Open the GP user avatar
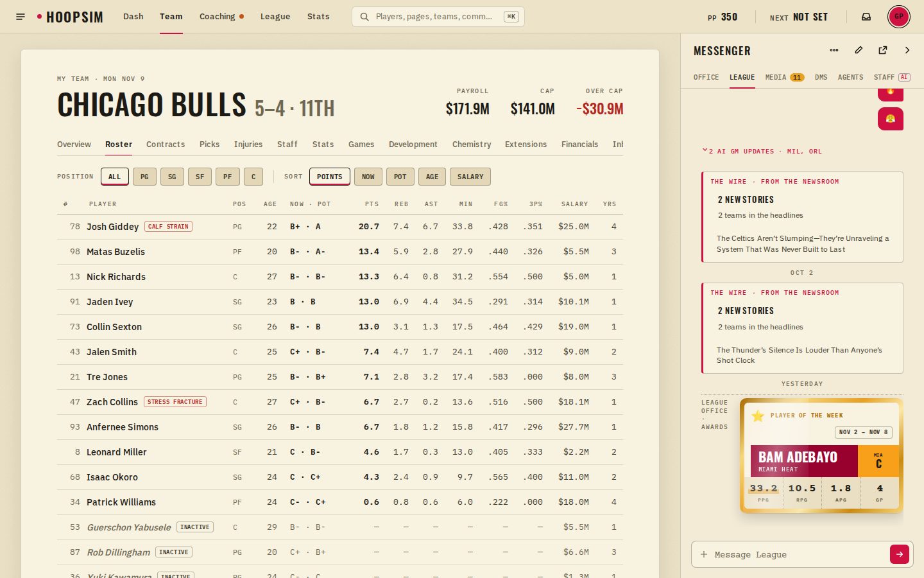 pos(898,17)
